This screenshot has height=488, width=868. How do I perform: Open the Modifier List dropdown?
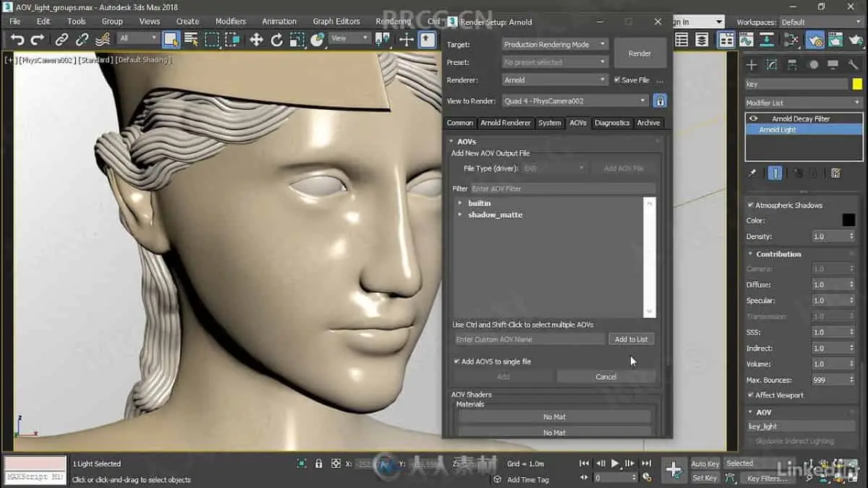click(804, 103)
